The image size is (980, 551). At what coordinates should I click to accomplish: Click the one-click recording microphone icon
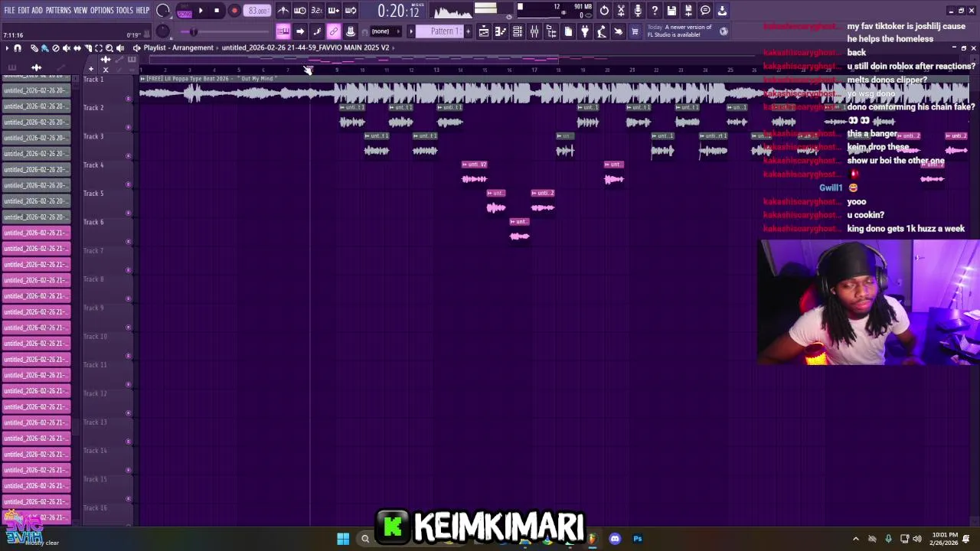point(638,11)
